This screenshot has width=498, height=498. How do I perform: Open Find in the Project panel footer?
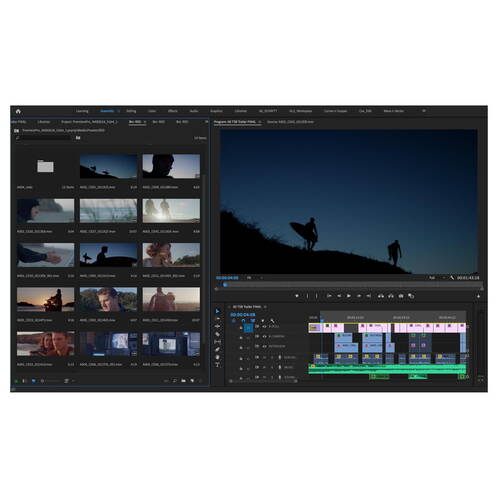pyautogui.click(x=175, y=381)
